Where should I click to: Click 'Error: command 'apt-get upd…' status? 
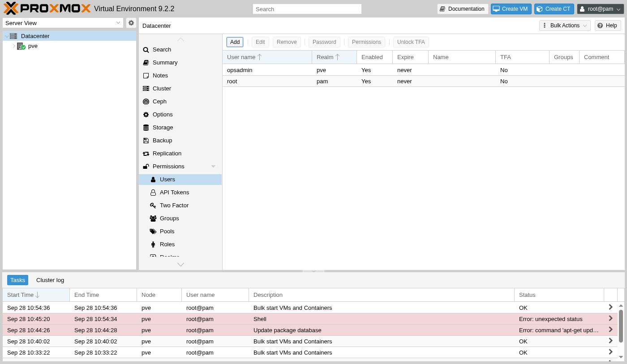(x=559, y=330)
